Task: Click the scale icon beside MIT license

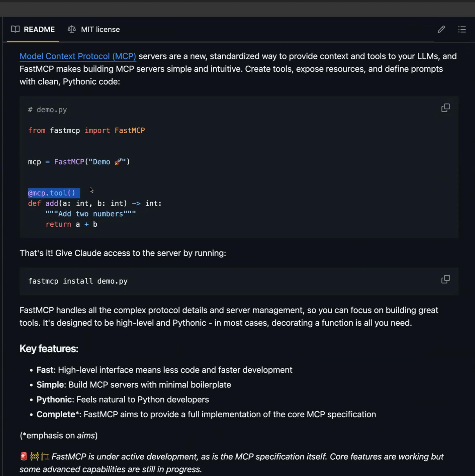Action: pyautogui.click(x=72, y=29)
